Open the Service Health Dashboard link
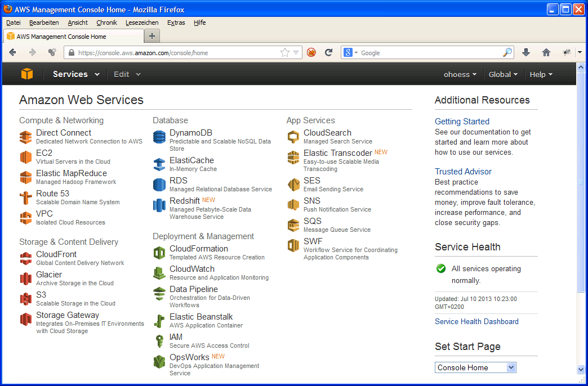588x386 pixels. [476, 321]
